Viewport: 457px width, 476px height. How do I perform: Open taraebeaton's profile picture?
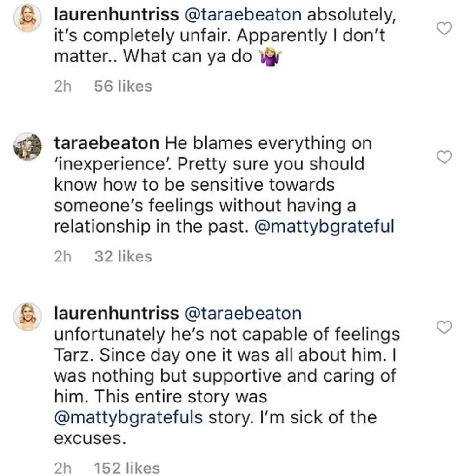[27, 146]
